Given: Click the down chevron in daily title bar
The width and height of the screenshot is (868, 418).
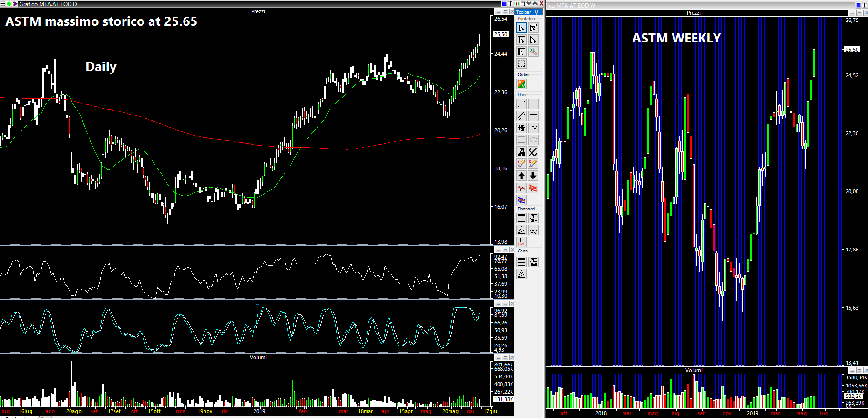Looking at the screenshot, I should tap(528, 4).
